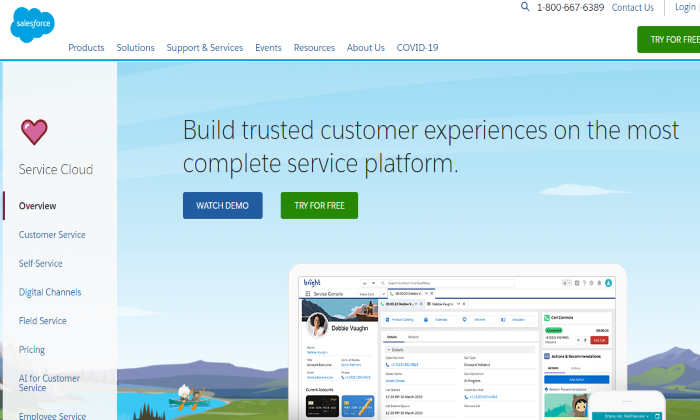700x420 pixels.
Task: Open Self-Service in the sidebar
Action: pos(40,263)
